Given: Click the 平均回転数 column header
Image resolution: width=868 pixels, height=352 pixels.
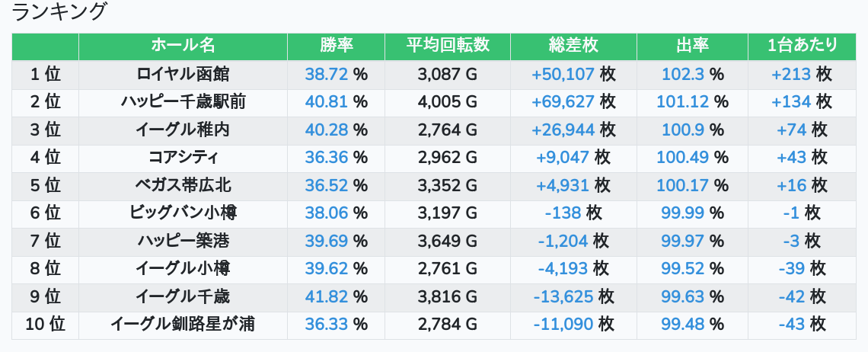Looking at the screenshot, I should [448, 46].
